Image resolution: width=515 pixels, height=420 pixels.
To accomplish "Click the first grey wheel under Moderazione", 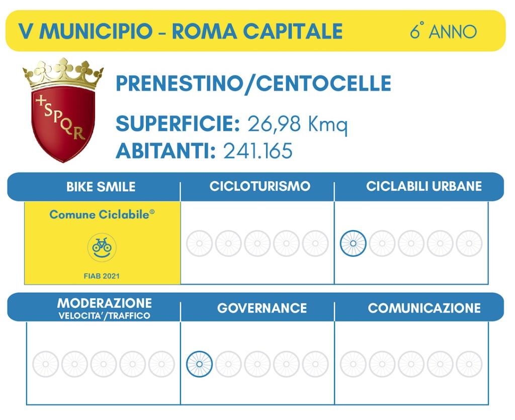I will click(x=46, y=364).
